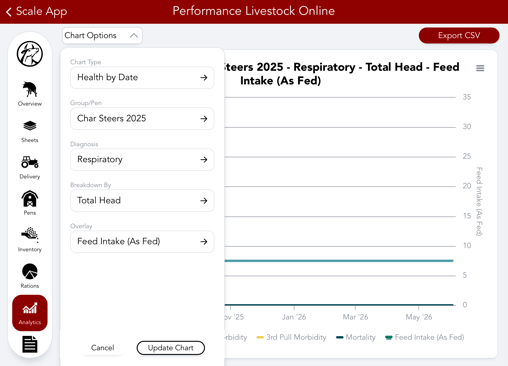The image size is (508, 366).
Task: Click the Update Chart button
Action: point(170,348)
